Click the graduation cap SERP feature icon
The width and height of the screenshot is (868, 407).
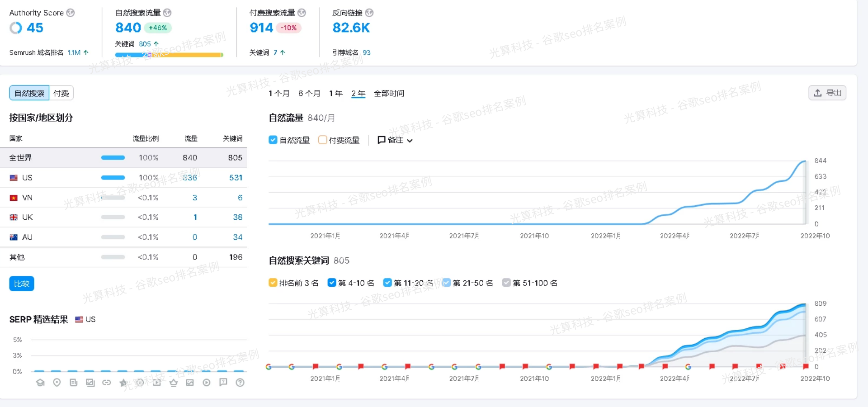coord(40,383)
